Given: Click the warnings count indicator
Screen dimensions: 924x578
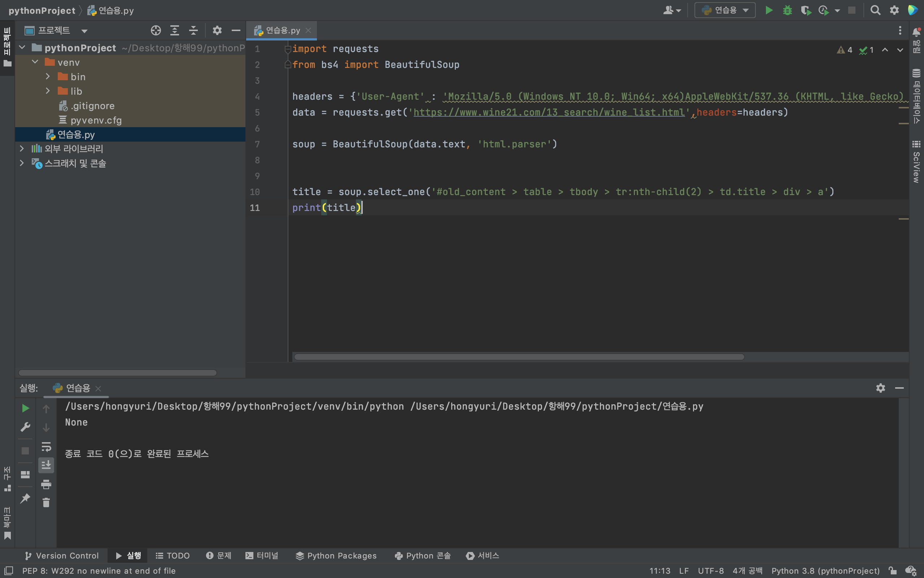Looking at the screenshot, I should coord(845,50).
